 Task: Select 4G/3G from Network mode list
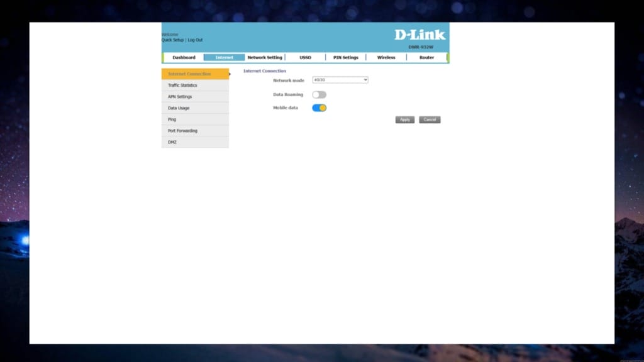pyautogui.click(x=340, y=80)
